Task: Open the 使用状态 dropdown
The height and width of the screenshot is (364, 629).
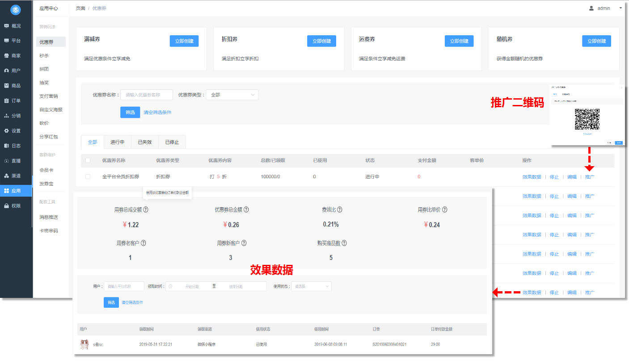Action: click(311, 286)
